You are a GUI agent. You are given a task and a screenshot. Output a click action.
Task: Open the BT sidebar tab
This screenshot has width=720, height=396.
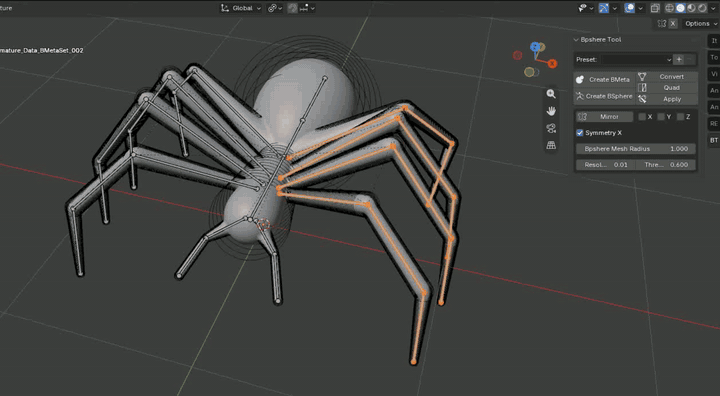click(x=714, y=140)
